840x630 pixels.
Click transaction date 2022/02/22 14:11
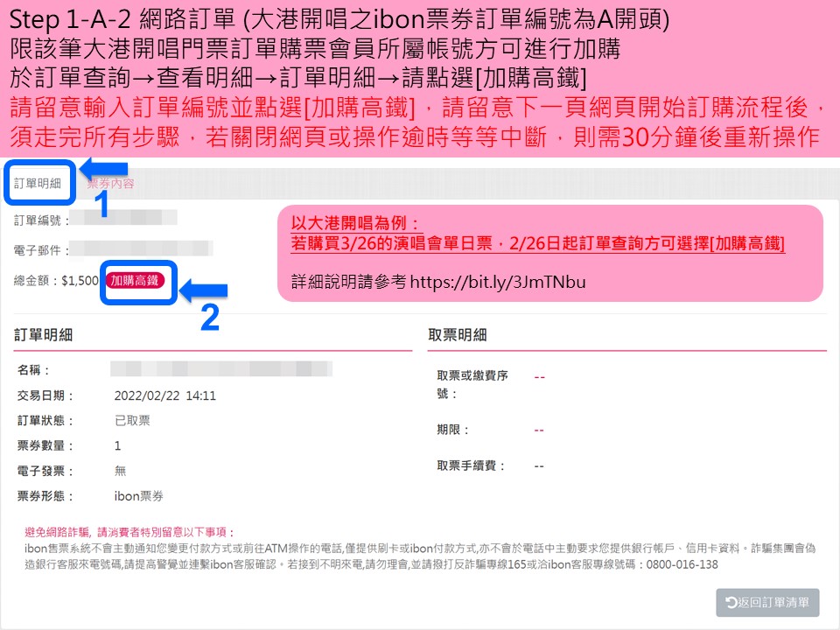coord(165,395)
